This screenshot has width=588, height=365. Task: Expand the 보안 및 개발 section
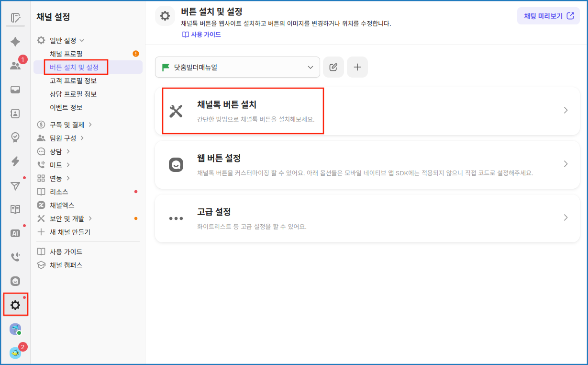click(67, 218)
